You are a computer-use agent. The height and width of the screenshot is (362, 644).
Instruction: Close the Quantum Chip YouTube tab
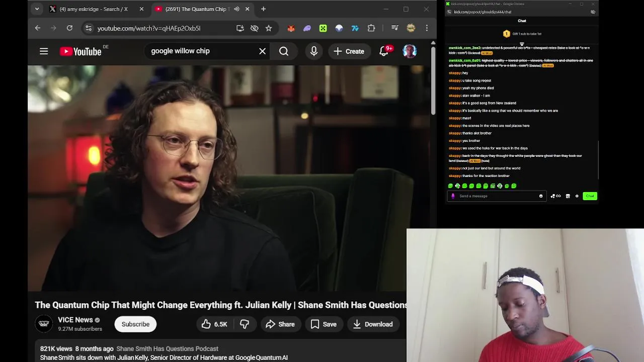(248, 9)
